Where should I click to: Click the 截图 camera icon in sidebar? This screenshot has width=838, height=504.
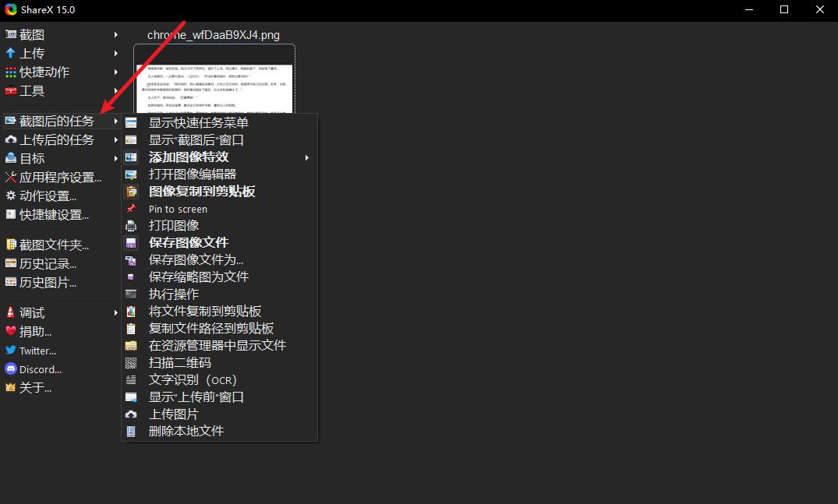click(x=11, y=35)
